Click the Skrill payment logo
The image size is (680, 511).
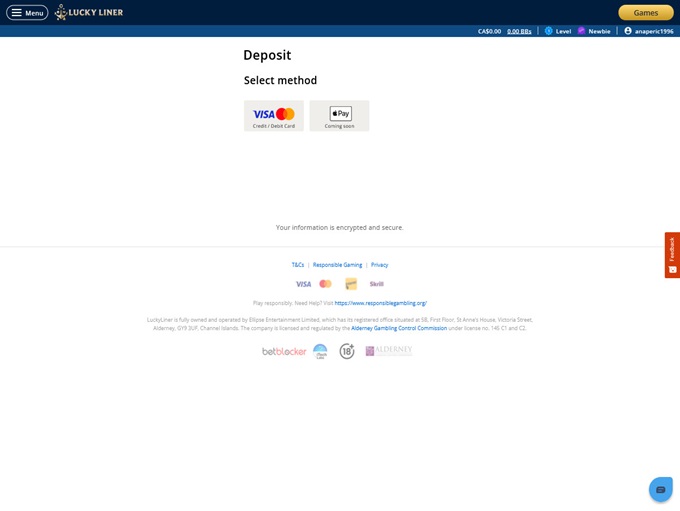coord(377,284)
